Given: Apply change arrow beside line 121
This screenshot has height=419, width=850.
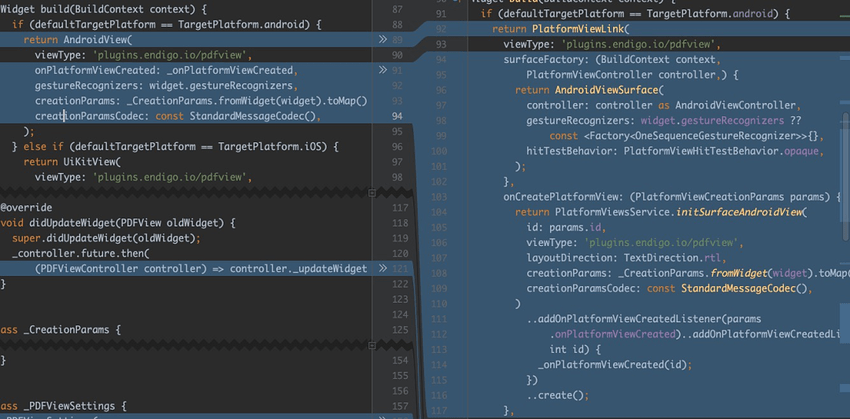Looking at the screenshot, I should 383,269.
